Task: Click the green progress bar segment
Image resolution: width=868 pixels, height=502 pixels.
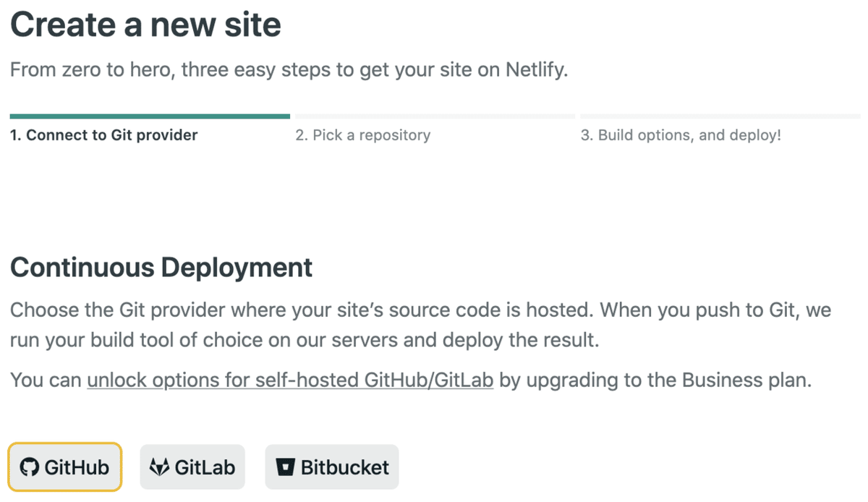Action: click(150, 116)
